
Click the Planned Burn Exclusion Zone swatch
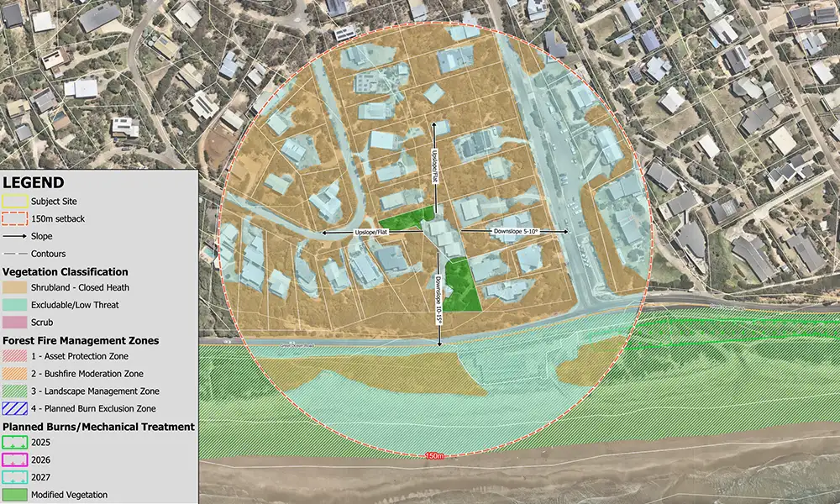pos(14,409)
